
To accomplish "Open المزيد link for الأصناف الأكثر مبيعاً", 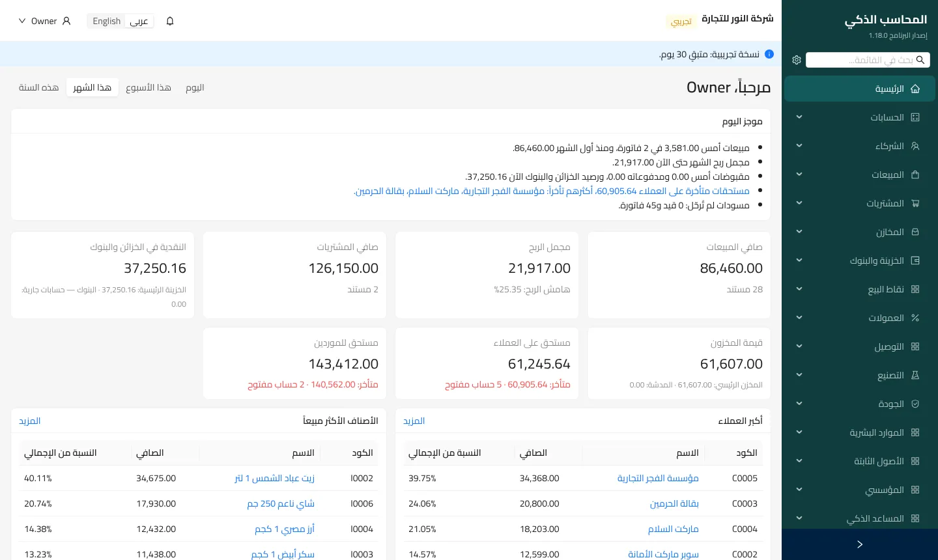I will (29, 421).
